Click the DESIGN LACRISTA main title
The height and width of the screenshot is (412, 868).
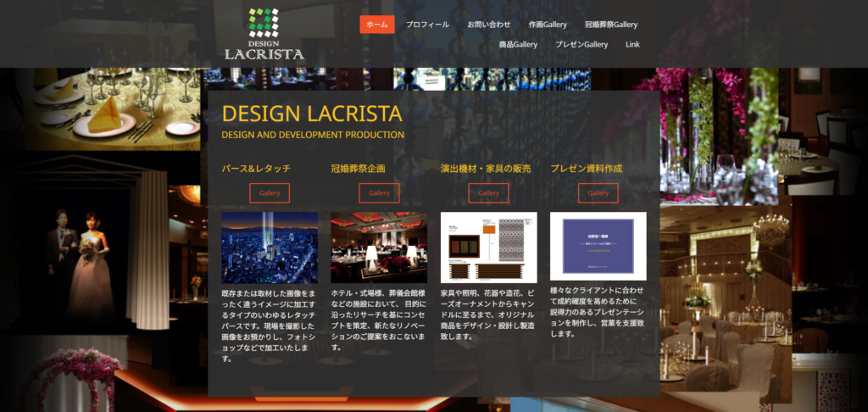point(311,114)
